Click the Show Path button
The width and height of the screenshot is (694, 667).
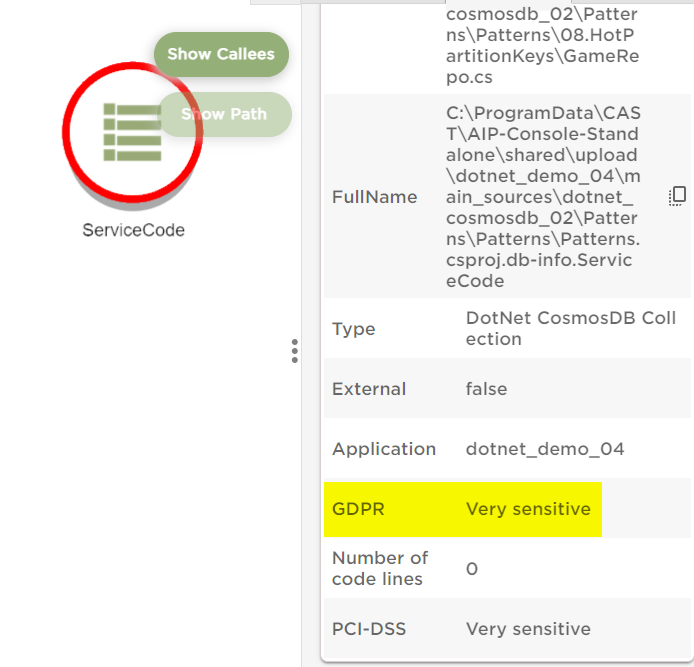click(x=225, y=114)
